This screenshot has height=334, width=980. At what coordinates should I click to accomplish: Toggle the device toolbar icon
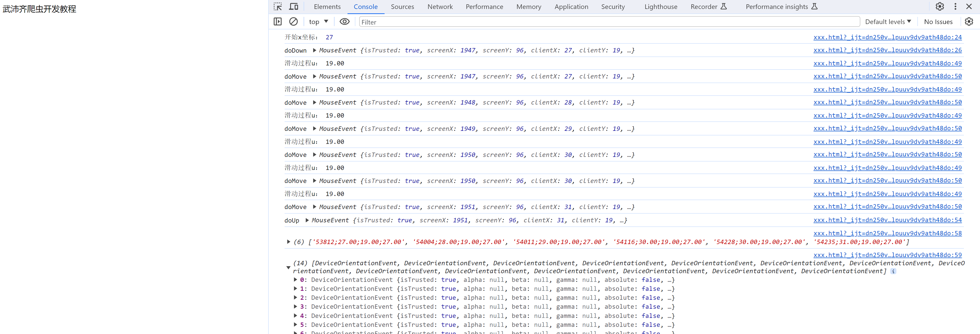click(294, 6)
